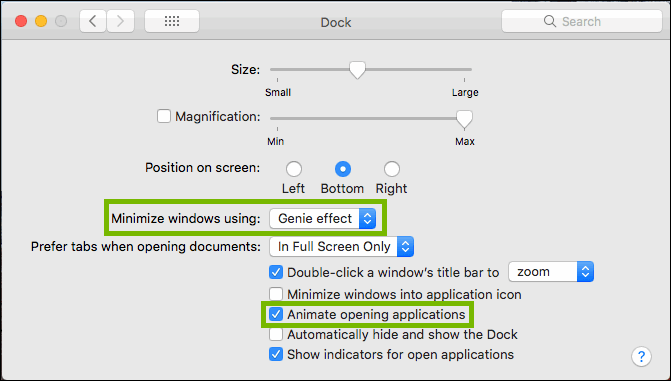Viewport: 671px width, 381px height.
Task: Enable Minimize windows into application icon
Action: point(276,294)
